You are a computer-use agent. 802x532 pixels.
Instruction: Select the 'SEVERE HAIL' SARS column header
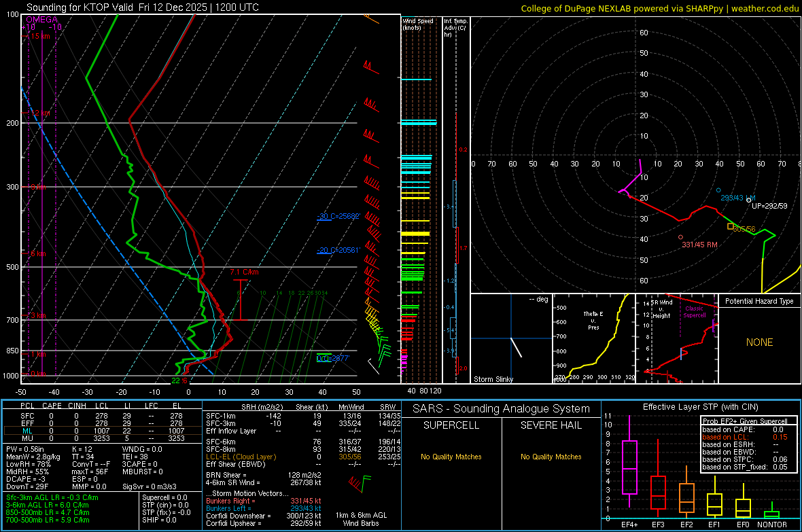[x=551, y=425]
